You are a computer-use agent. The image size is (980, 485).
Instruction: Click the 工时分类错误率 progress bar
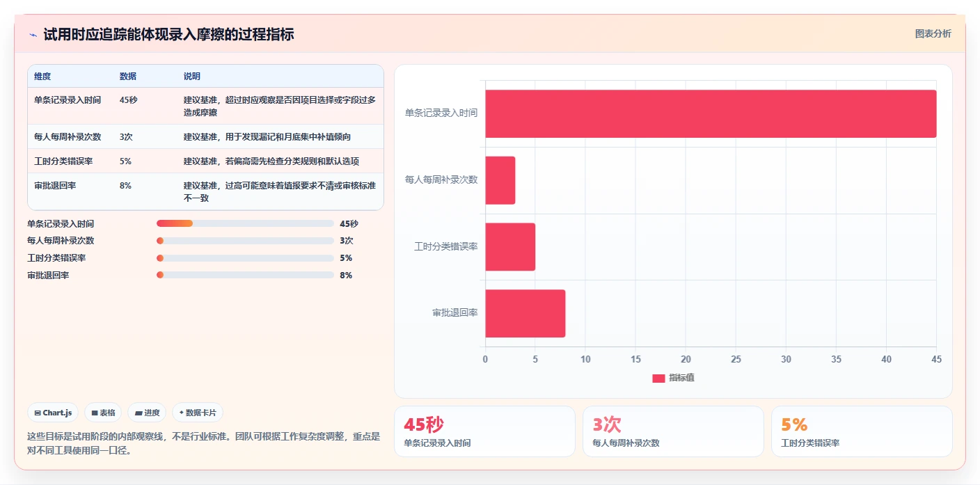pos(245,257)
